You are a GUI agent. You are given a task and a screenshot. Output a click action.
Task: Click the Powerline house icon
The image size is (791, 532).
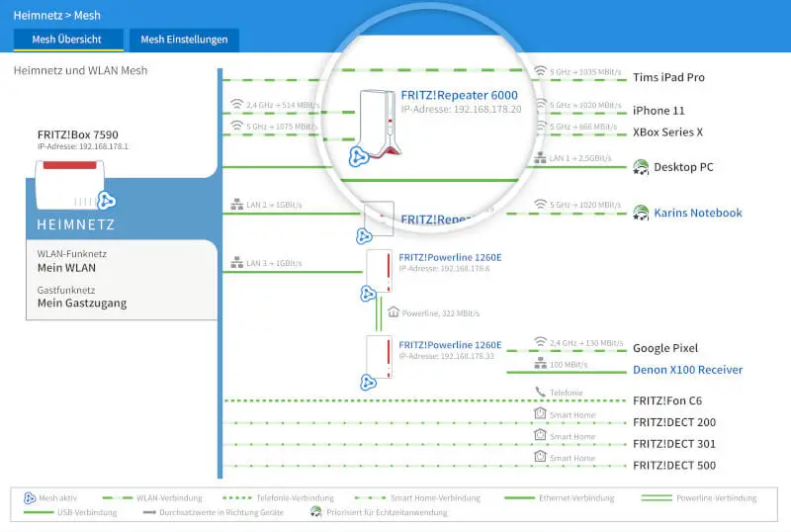click(394, 311)
